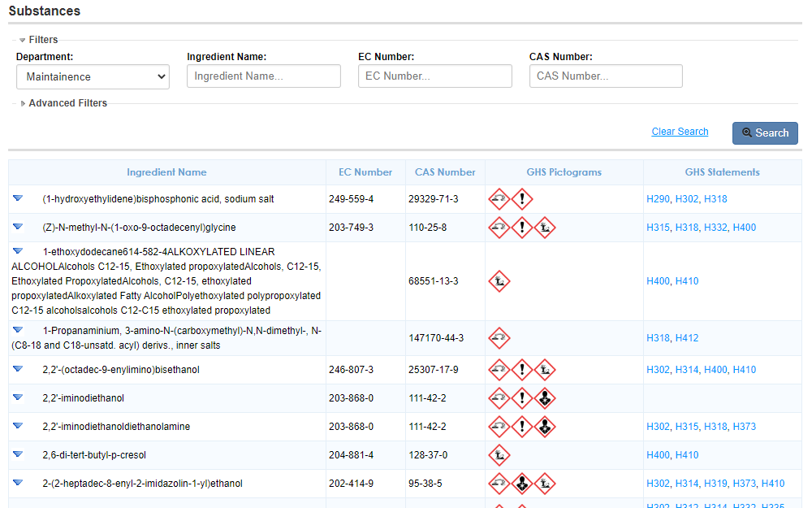Open H290 statement link
Screen dimensions: 812x508
coord(658,199)
